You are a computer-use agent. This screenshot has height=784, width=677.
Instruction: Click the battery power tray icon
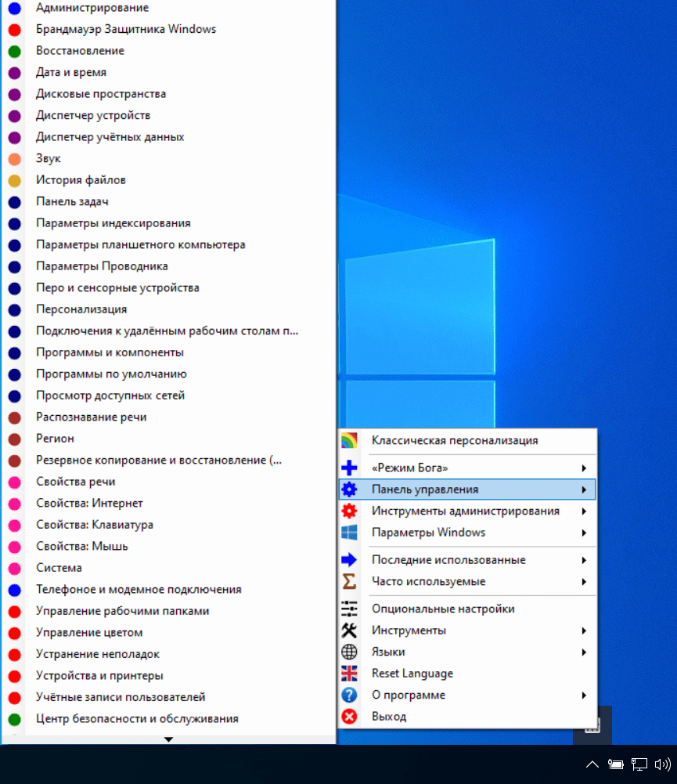coord(615,764)
